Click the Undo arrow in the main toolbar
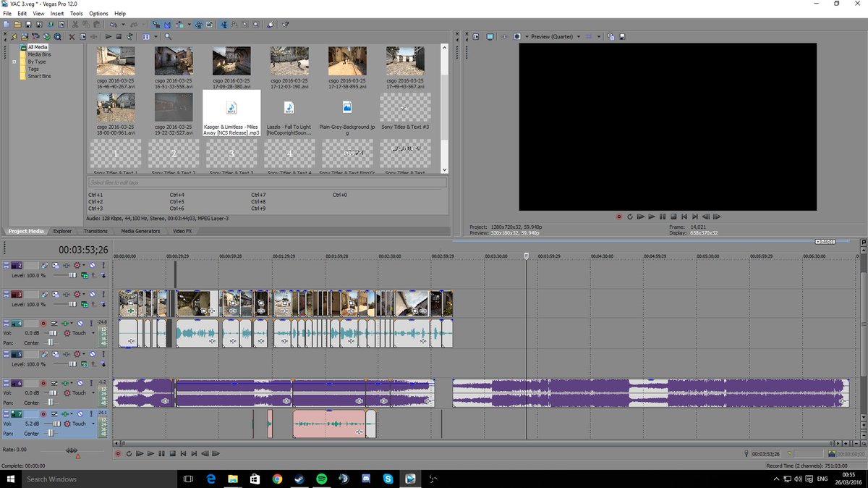Screen dimensions: 868x488 (114, 24)
